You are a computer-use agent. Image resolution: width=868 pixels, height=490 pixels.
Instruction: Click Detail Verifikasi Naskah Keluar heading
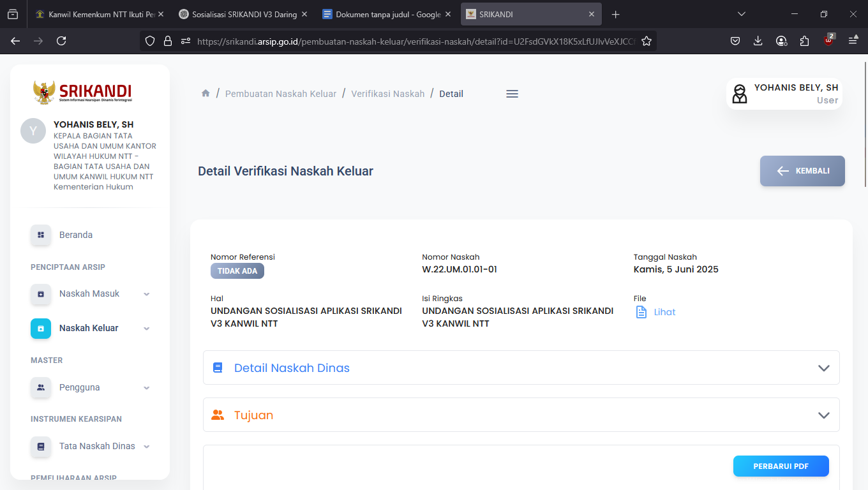click(x=285, y=171)
